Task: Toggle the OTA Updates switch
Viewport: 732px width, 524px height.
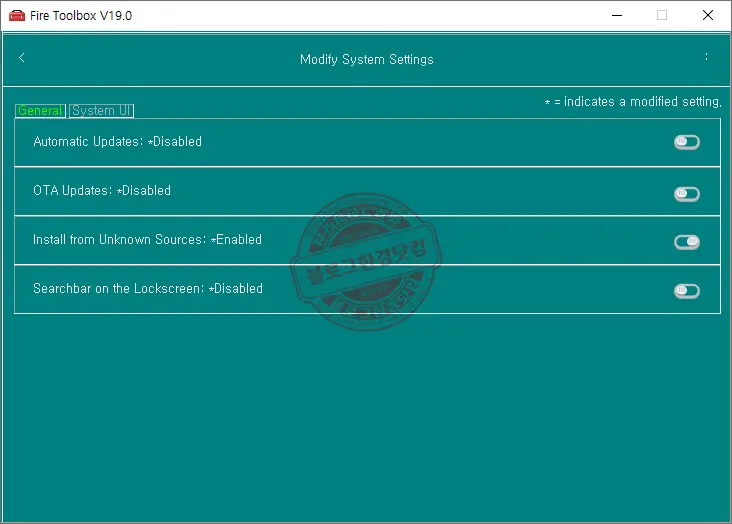Action: coord(687,194)
